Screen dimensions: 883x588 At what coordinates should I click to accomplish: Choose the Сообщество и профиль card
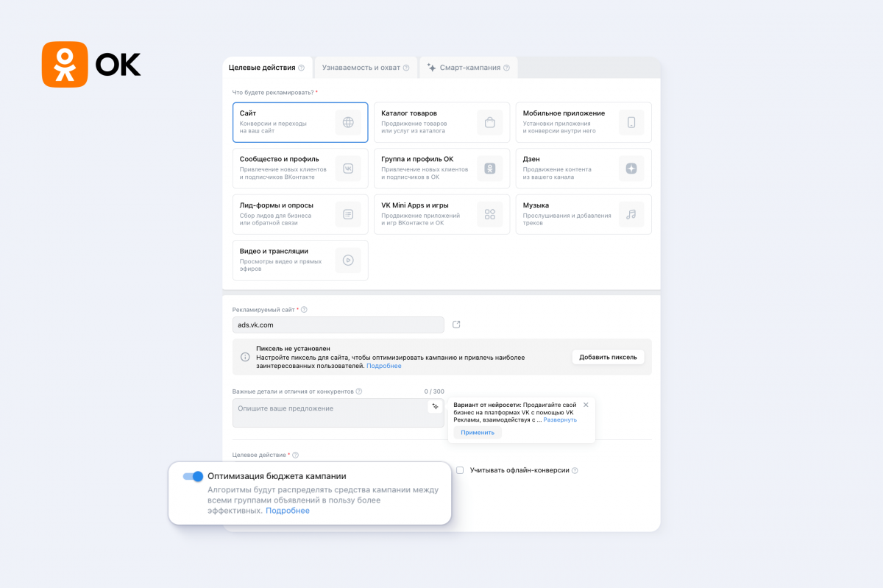coord(300,169)
